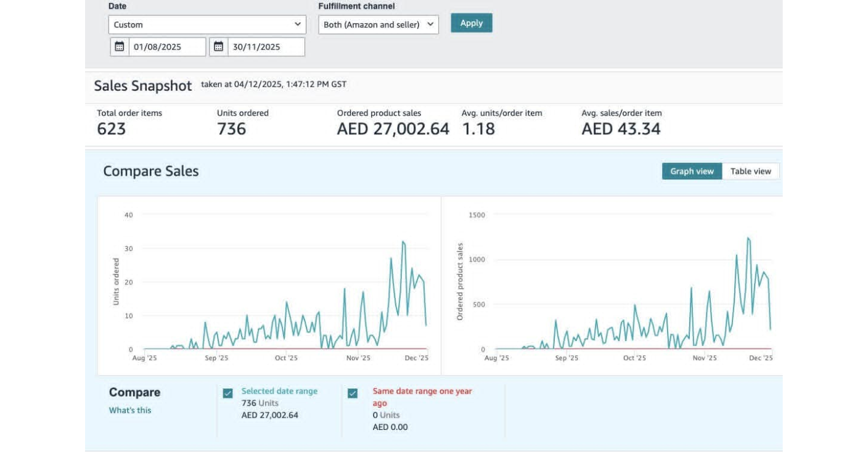Open the What's this link
Image resolution: width=868 pixels, height=454 pixels.
(x=130, y=410)
